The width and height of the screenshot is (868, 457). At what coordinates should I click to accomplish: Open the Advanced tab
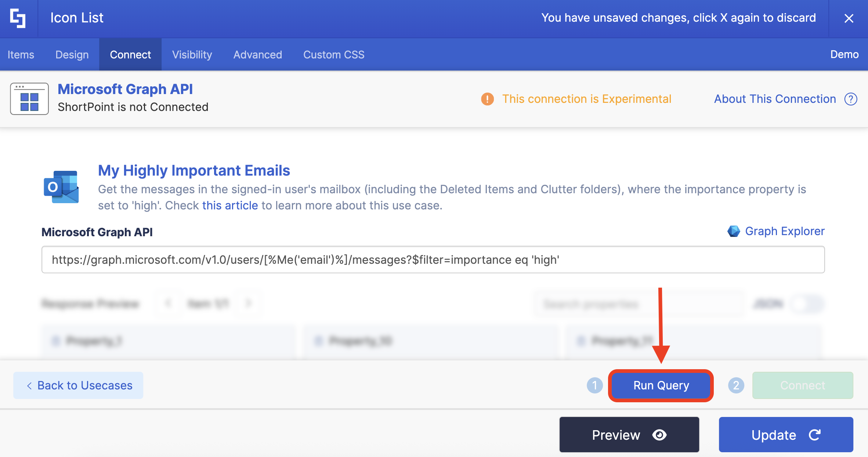[x=257, y=55]
